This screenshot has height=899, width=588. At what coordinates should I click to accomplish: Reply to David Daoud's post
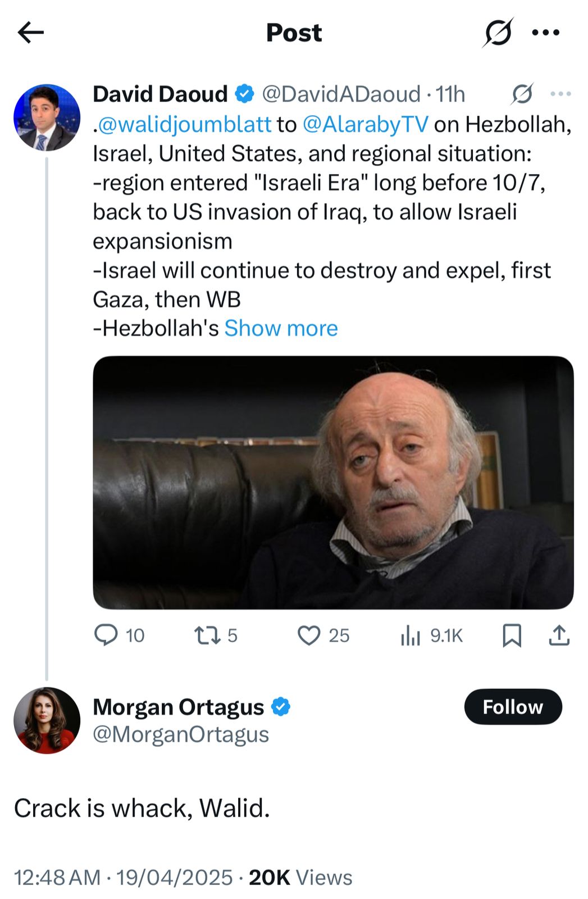click(106, 635)
